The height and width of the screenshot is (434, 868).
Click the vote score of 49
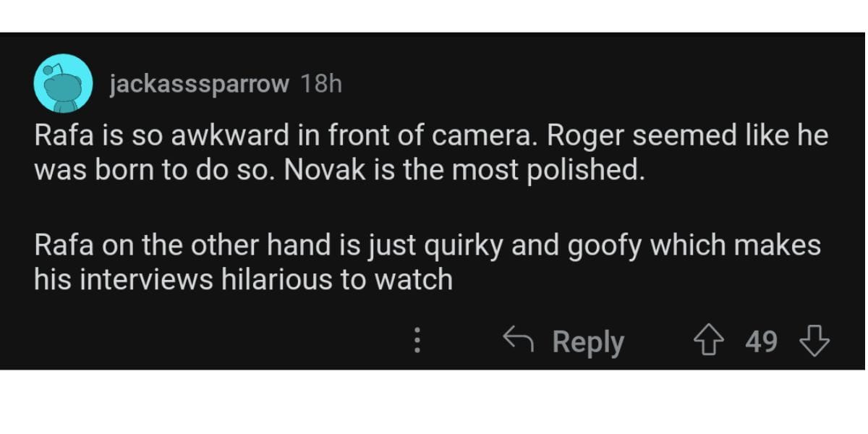(x=761, y=341)
